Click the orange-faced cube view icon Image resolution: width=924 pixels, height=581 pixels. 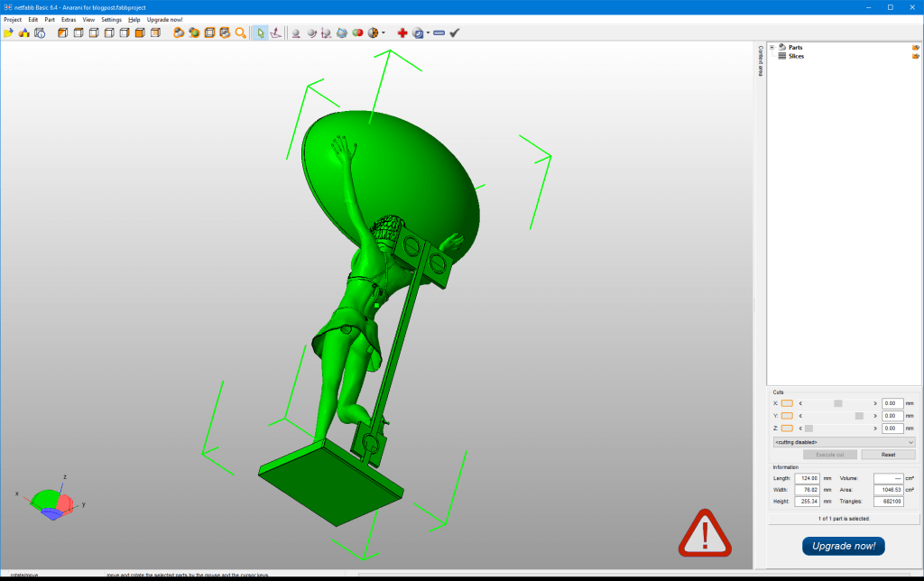pyautogui.click(x=140, y=32)
